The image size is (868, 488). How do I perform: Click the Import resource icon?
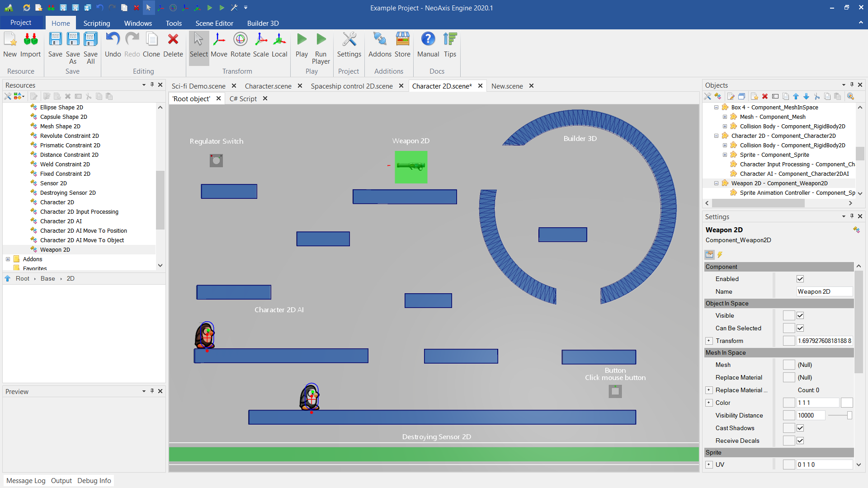click(30, 45)
